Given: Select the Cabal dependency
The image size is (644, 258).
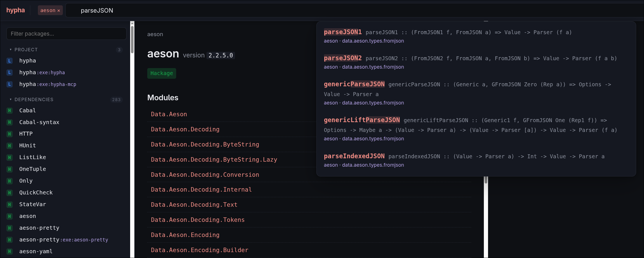Looking at the screenshot, I should [27, 110].
